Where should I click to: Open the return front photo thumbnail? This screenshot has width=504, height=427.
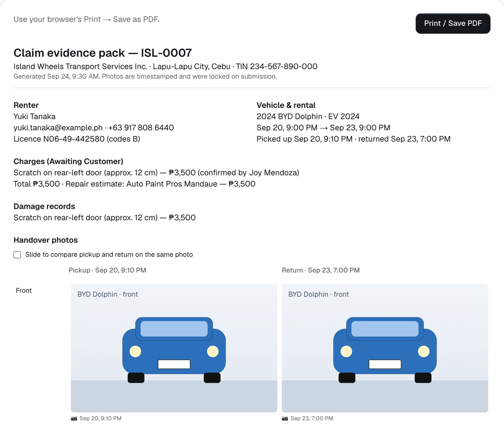point(385,348)
